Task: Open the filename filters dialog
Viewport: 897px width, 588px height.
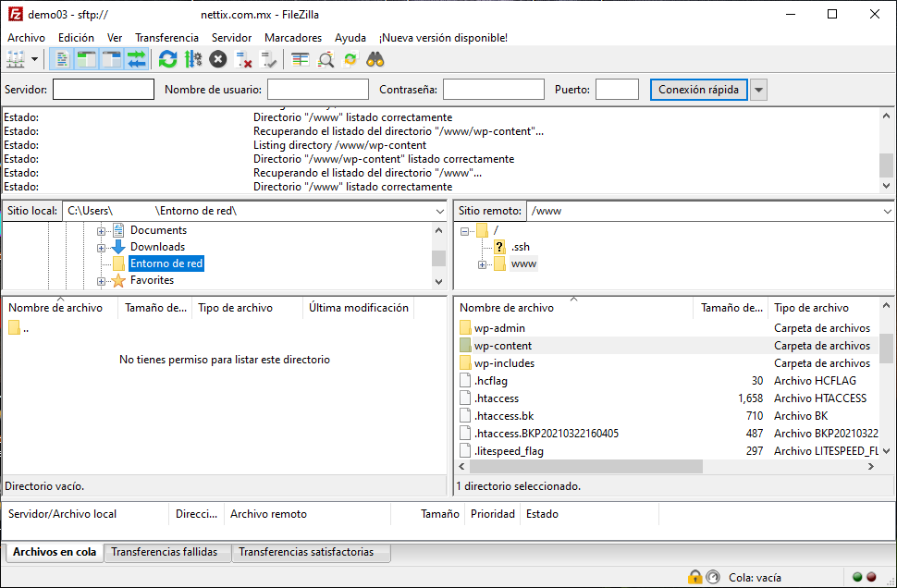Action: [300, 59]
